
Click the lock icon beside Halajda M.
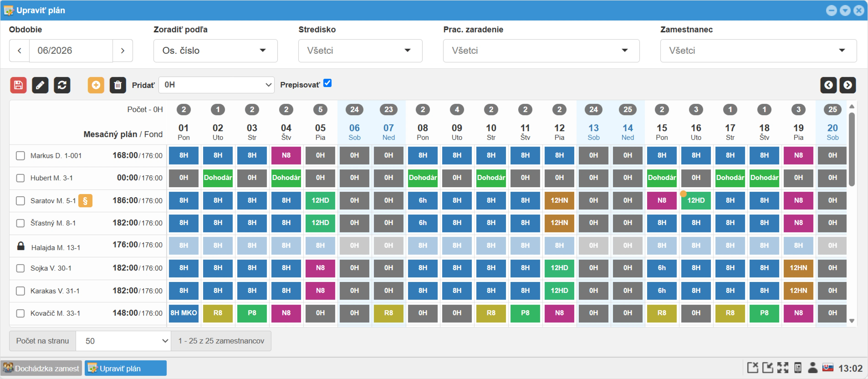coord(21,246)
